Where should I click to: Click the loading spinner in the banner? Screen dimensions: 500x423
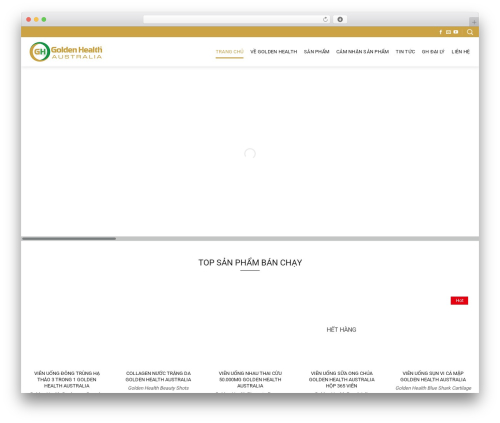click(250, 154)
